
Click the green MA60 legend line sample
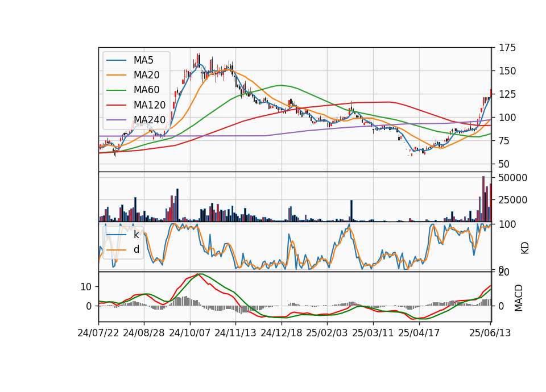tap(116, 90)
